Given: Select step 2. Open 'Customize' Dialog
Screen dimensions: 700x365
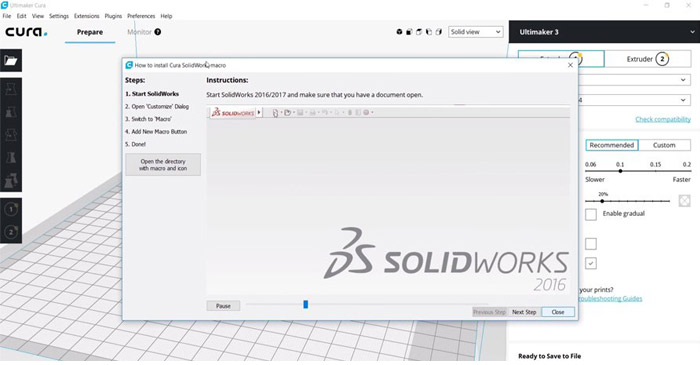Looking at the screenshot, I should [157, 107].
